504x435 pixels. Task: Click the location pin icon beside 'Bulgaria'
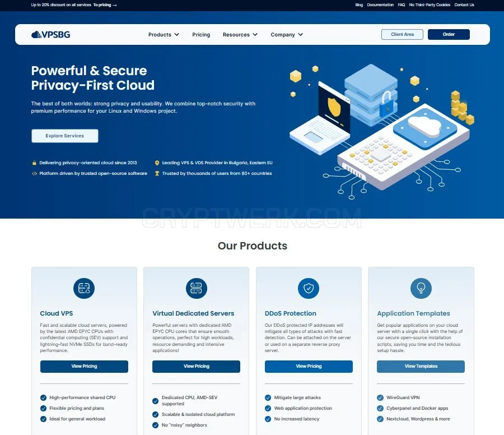click(157, 163)
